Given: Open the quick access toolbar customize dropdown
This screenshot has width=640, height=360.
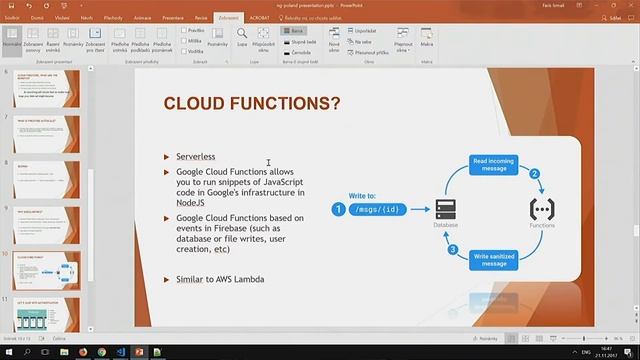Looking at the screenshot, I should (x=81, y=6).
